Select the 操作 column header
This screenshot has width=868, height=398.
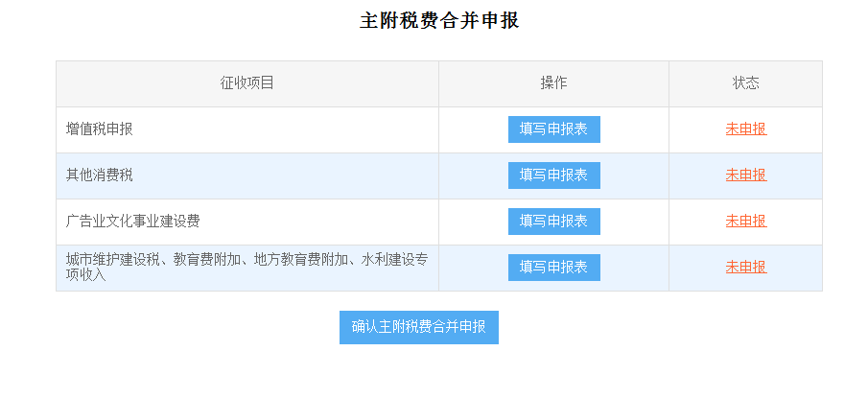click(x=554, y=83)
